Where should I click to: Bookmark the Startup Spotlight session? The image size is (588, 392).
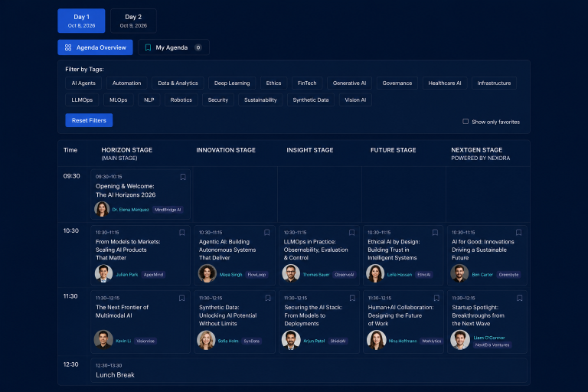tap(519, 299)
